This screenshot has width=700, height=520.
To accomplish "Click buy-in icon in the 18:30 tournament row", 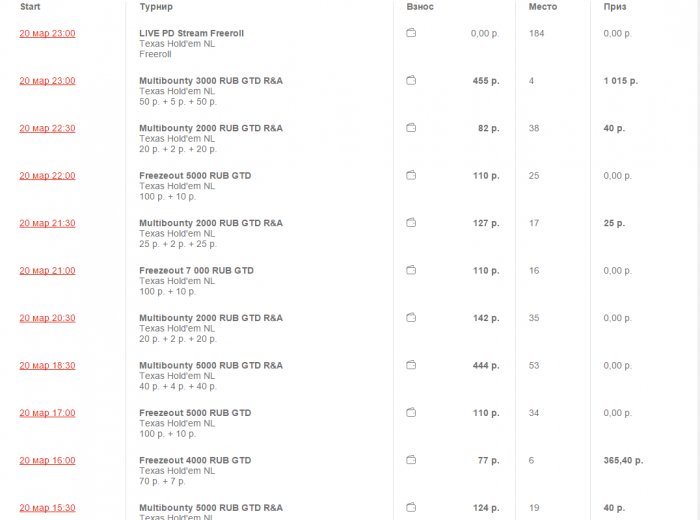I will click(x=411, y=365).
